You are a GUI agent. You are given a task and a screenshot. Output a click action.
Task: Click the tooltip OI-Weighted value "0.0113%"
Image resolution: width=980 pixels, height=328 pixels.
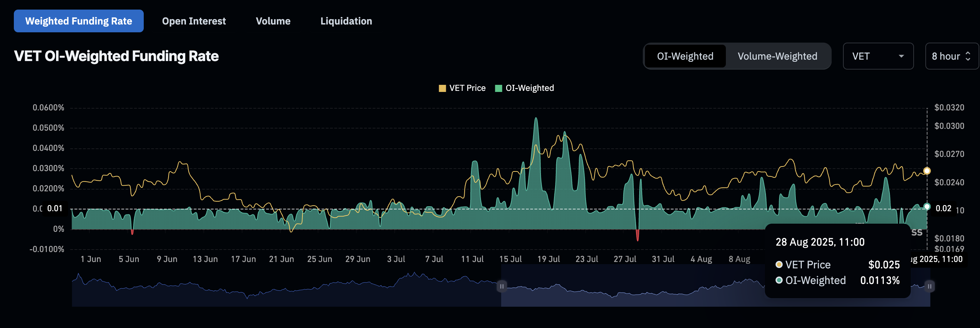(880, 280)
